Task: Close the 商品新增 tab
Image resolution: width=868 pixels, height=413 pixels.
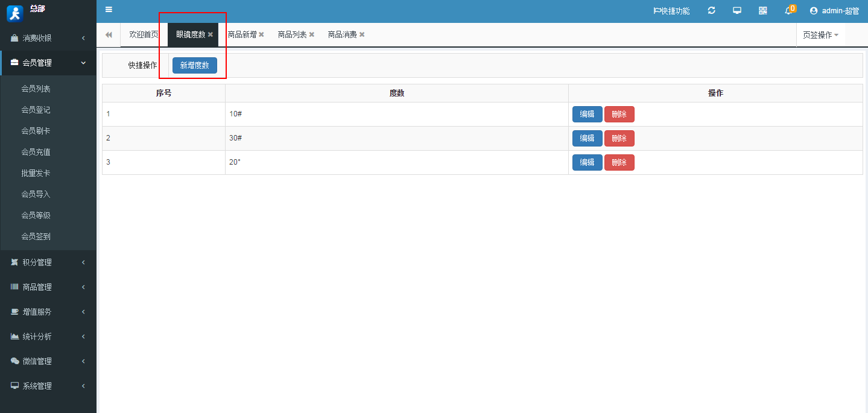Action: (x=261, y=35)
